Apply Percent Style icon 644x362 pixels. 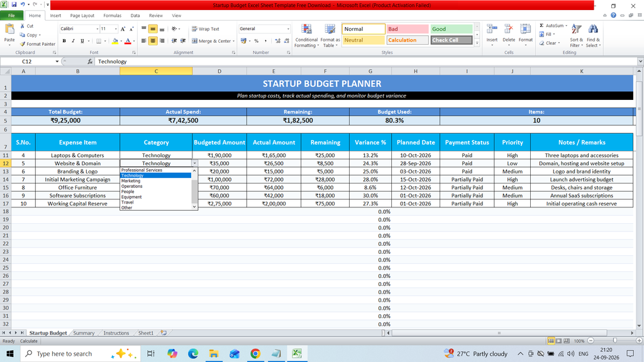257,41
